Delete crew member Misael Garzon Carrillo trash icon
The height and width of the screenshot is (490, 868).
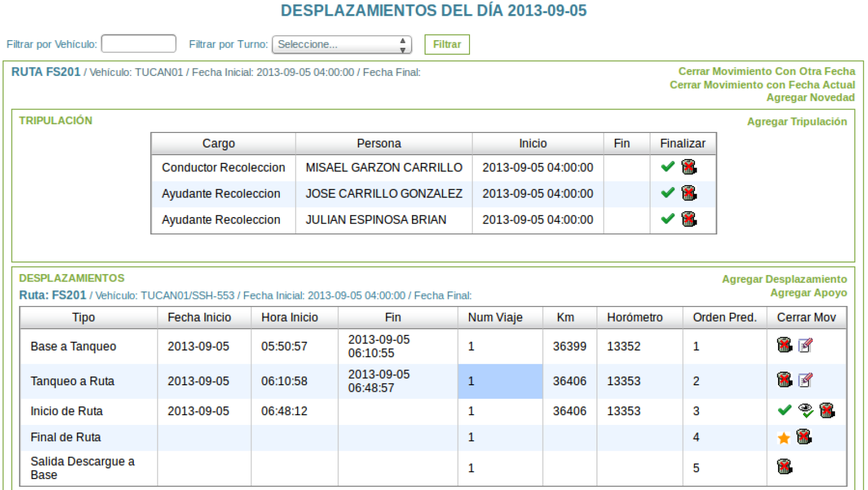tap(689, 167)
